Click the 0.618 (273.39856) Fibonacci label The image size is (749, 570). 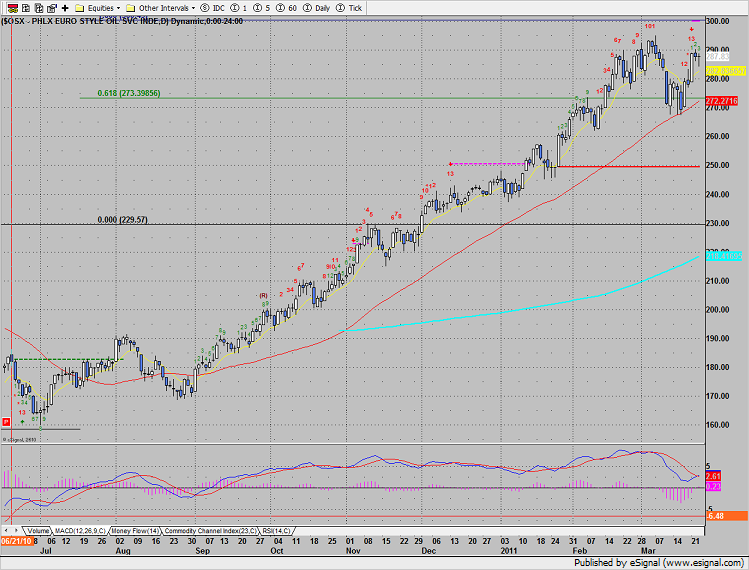128,93
